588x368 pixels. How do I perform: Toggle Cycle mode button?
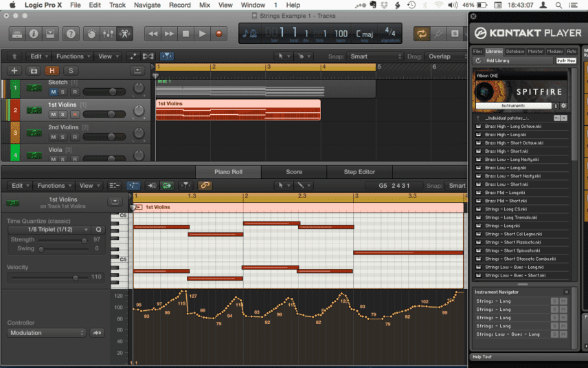422,34
